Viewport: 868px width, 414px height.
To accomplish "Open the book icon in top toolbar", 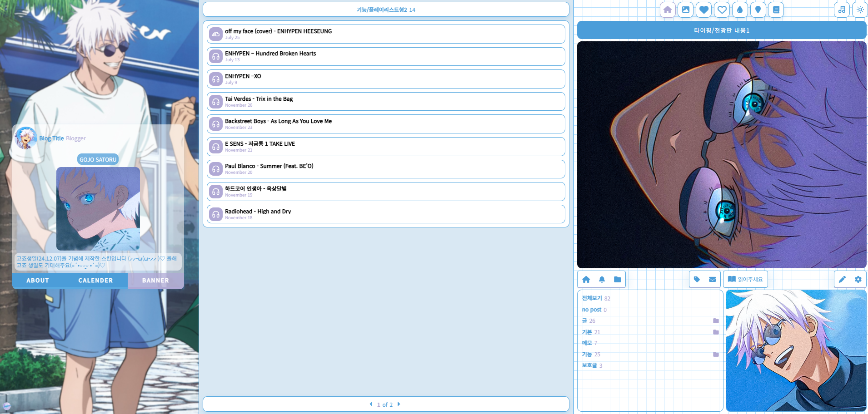I will point(776,10).
